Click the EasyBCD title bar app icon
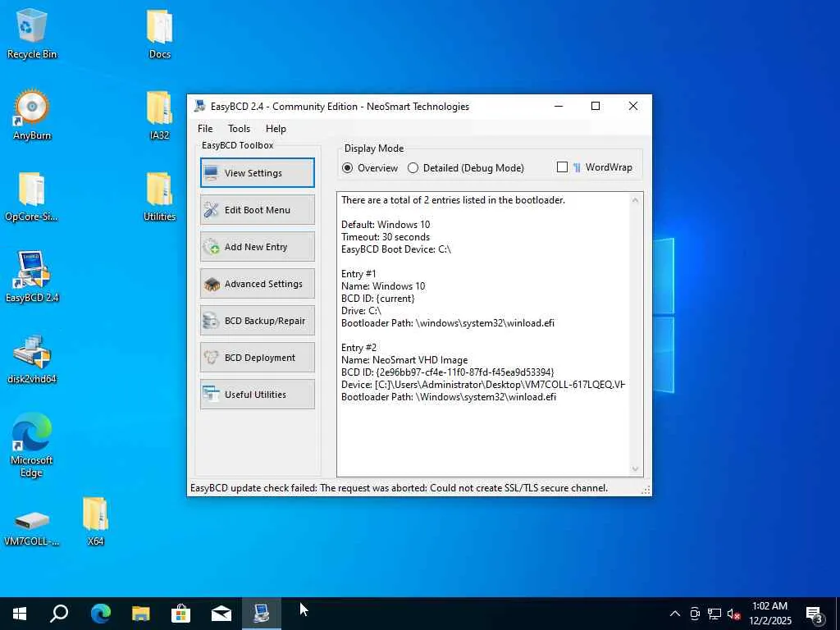 [x=199, y=106]
